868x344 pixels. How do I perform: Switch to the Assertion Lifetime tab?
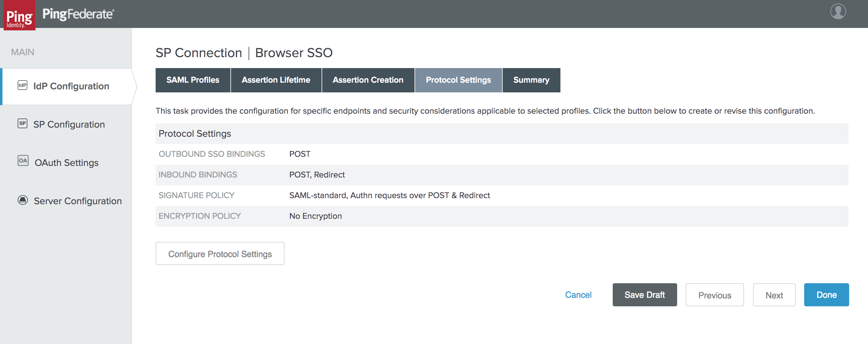[276, 80]
